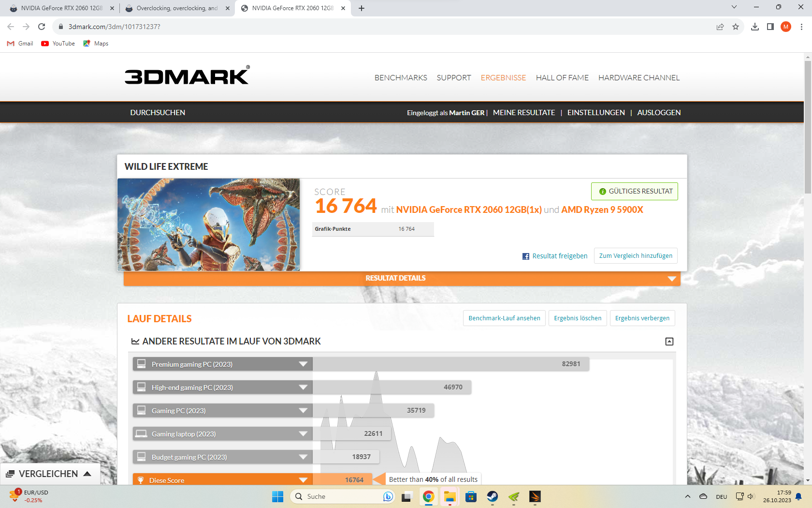Click the browser forward arrow
Image resolution: width=812 pixels, height=508 pixels.
tap(26, 27)
